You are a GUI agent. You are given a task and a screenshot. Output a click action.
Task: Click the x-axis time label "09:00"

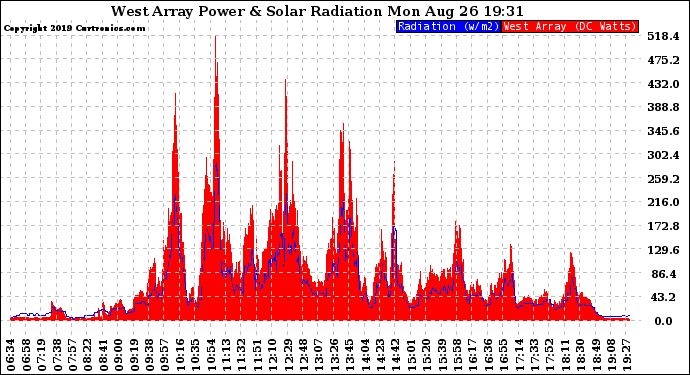tap(119, 355)
